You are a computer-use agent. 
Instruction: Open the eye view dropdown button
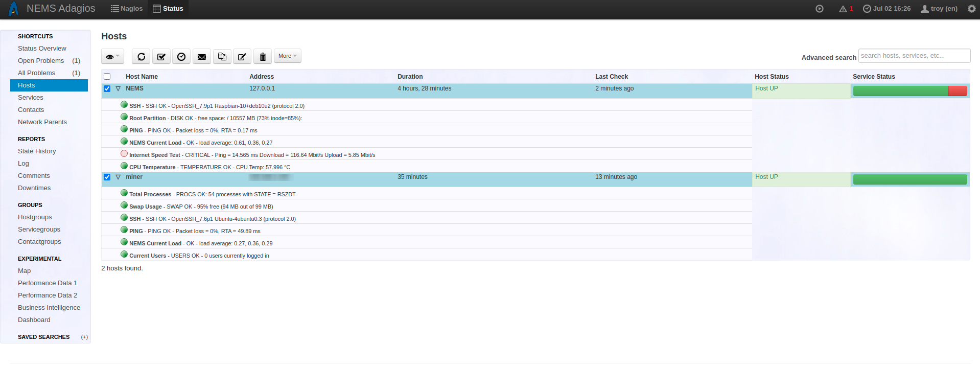click(x=112, y=56)
